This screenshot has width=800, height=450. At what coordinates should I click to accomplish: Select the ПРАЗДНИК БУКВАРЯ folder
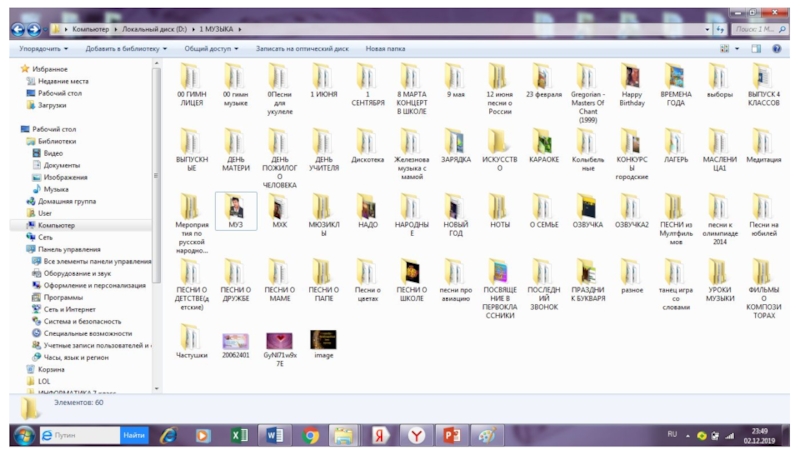pyautogui.click(x=587, y=280)
